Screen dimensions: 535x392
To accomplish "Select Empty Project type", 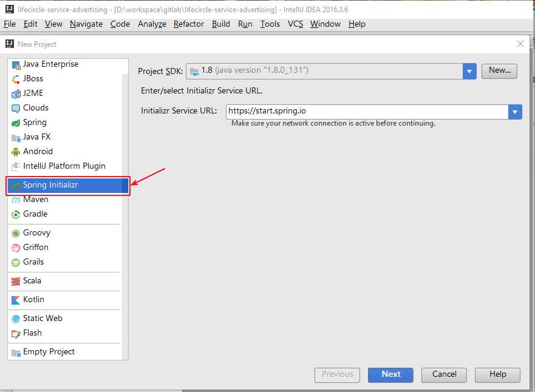I will point(65,352).
